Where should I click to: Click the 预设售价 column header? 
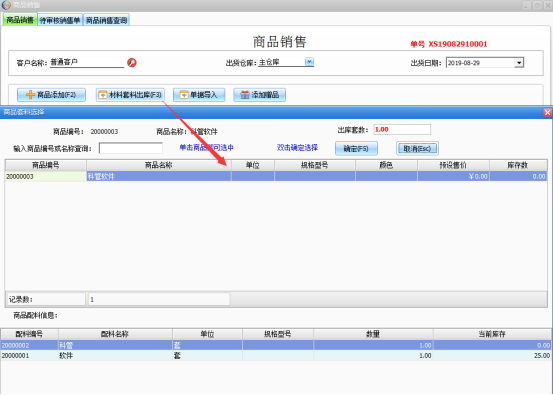pyautogui.click(x=453, y=165)
